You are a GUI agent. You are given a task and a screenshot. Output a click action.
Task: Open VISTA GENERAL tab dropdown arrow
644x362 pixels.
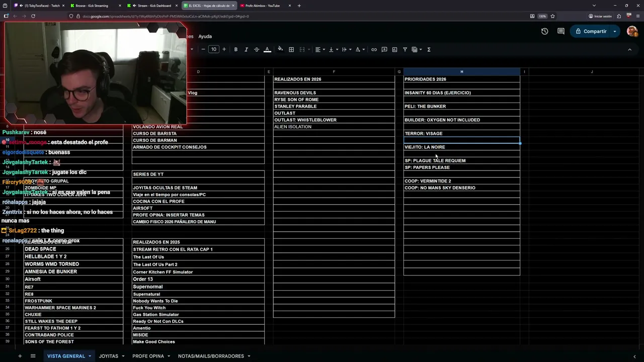[90, 356]
